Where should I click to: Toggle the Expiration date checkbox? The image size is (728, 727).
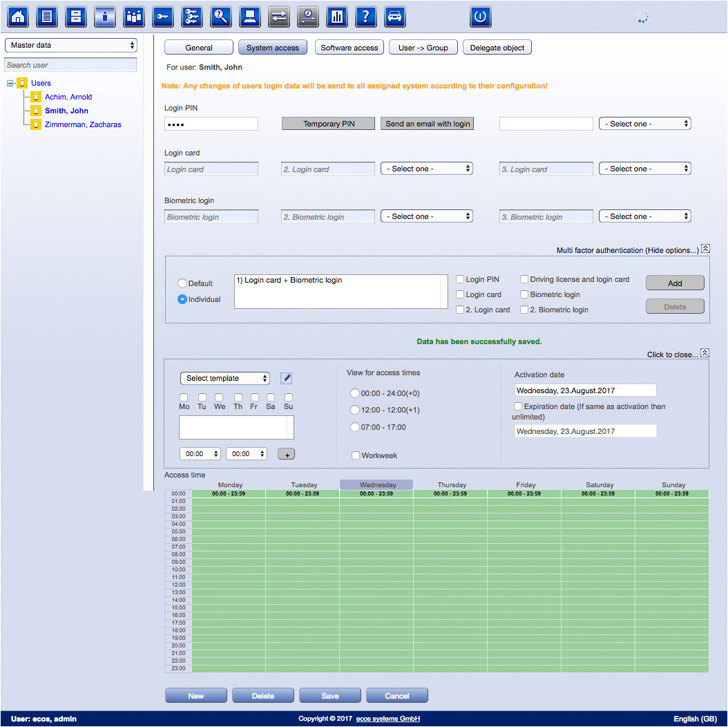(518, 406)
